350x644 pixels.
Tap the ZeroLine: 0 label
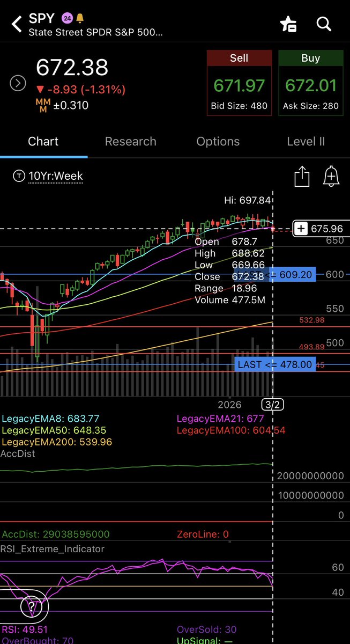pos(203,534)
